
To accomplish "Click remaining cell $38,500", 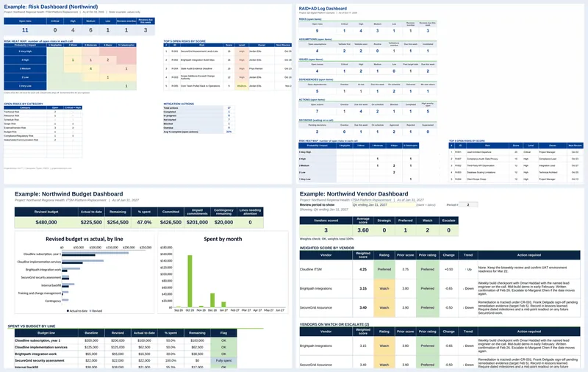I will point(197,354).
